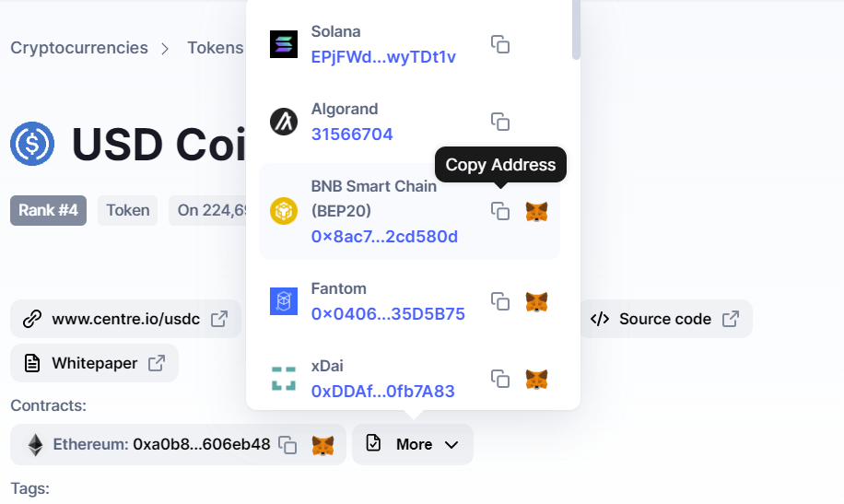844x504 pixels.
Task: Add xDai token to MetaMask
Action: (536, 379)
